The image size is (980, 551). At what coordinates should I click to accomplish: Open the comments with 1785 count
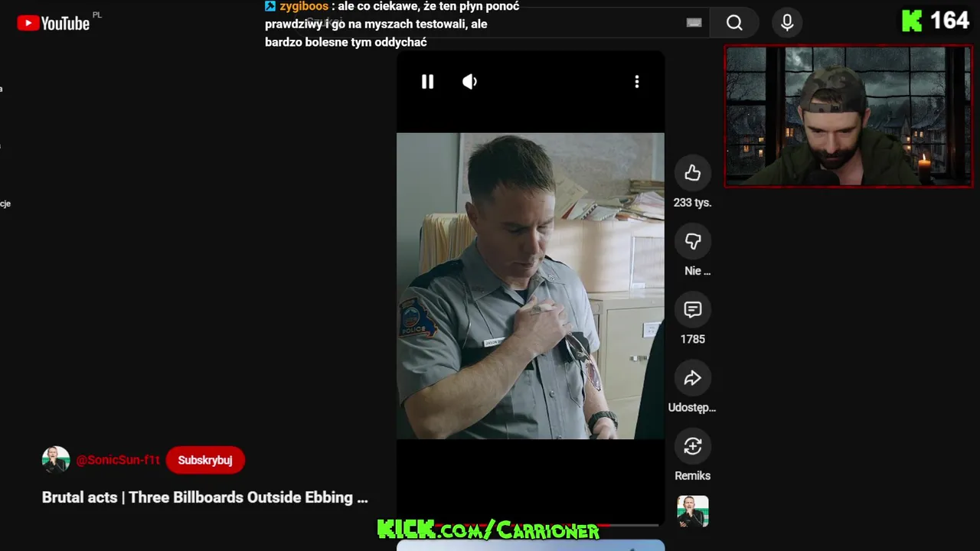tap(693, 309)
